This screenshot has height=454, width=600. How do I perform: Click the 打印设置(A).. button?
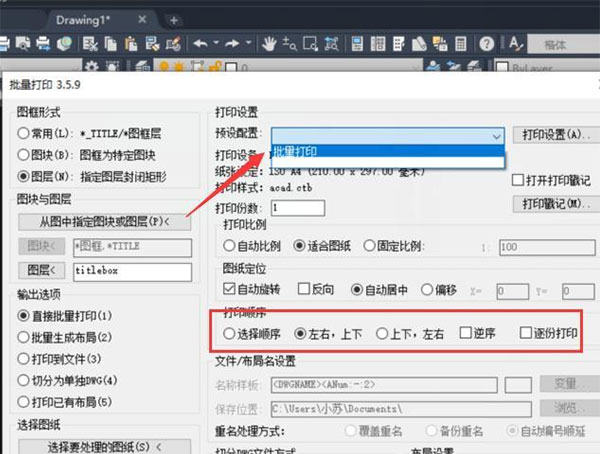556,135
